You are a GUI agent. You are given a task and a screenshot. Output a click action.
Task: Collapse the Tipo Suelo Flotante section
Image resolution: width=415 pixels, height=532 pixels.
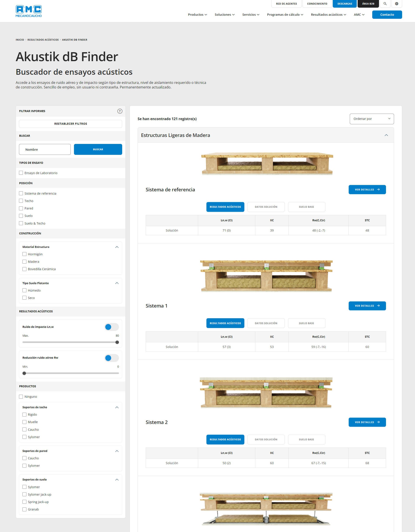(x=117, y=283)
